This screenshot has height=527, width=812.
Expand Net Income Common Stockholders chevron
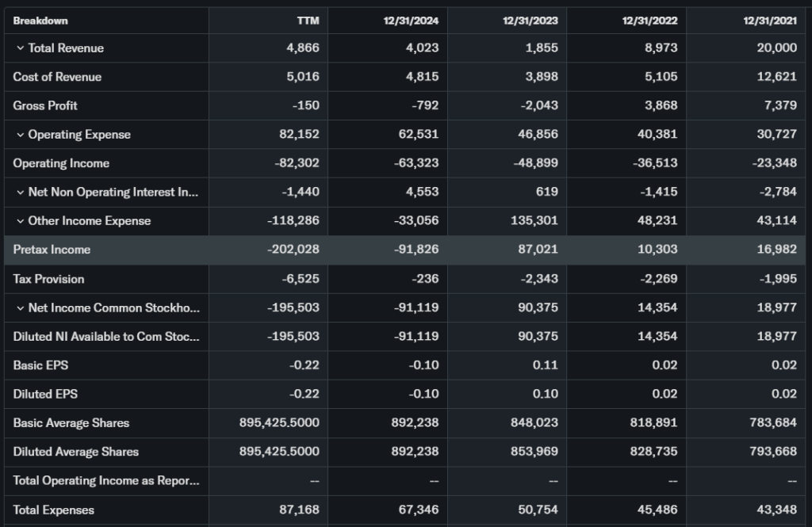click(x=20, y=307)
